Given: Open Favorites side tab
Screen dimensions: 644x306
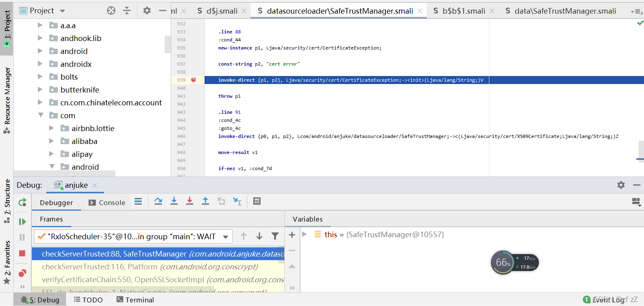Looking at the screenshot, I should click(7, 263).
